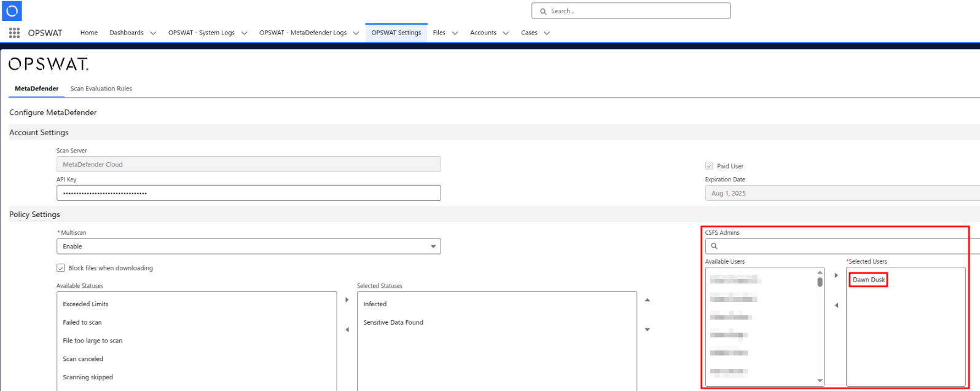Click the Expiration Date field
This screenshot has height=391, width=980.
point(842,193)
